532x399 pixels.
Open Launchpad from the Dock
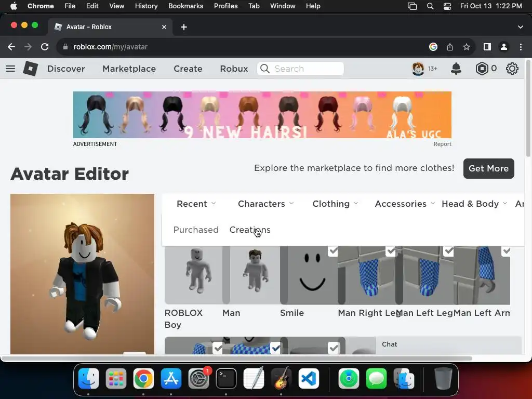click(x=116, y=378)
